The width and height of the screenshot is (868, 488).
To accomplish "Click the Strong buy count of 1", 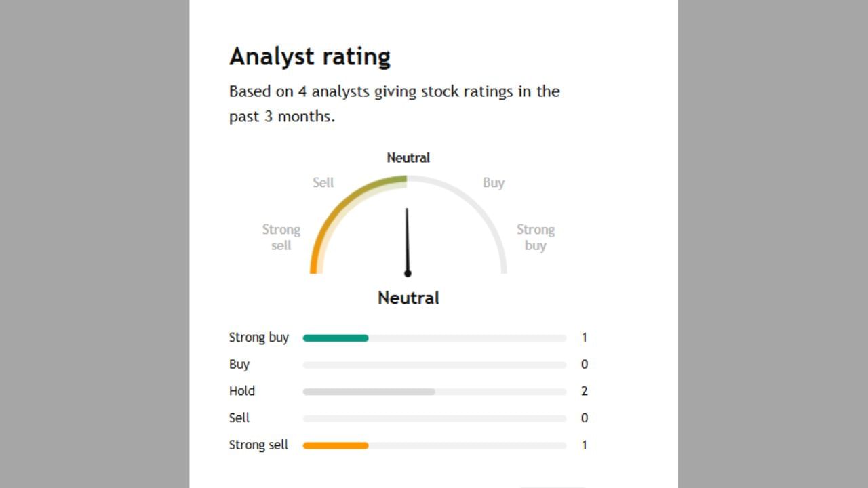I will (x=585, y=338).
